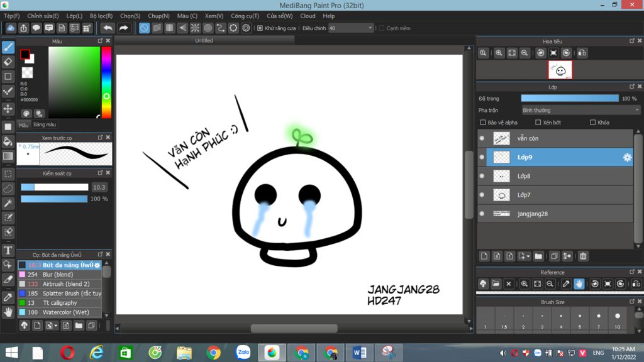Flip the view in Hoa tiêu panel
The height and width of the screenshot is (362, 644).
click(x=582, y=53)
